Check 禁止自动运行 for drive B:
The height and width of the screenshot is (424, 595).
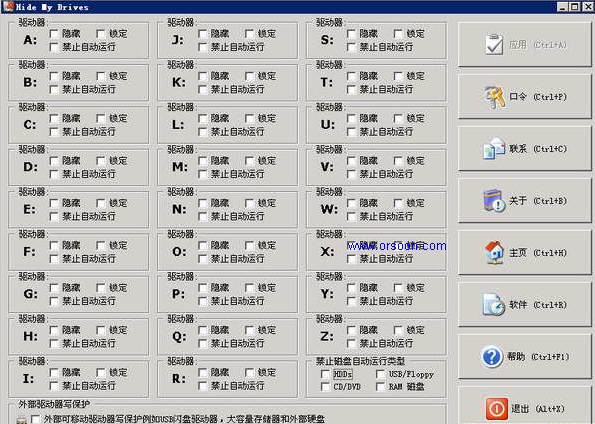coord(54,89)
